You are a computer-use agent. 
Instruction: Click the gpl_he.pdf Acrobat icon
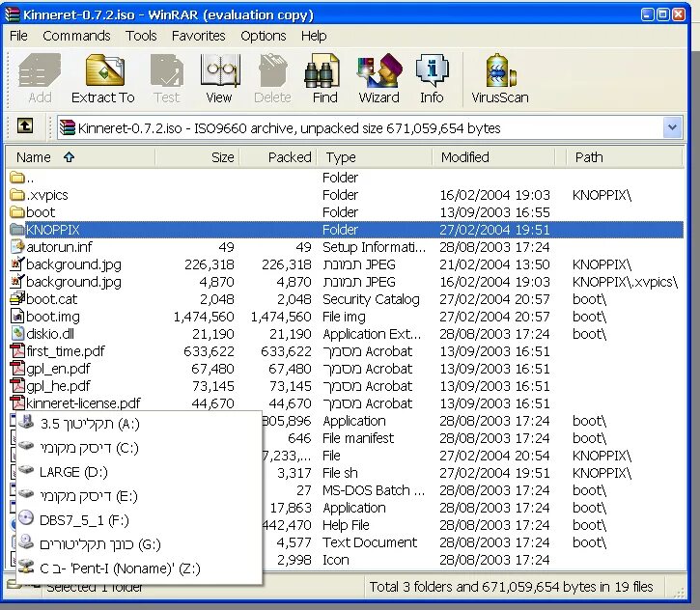(x=17, y=385)
